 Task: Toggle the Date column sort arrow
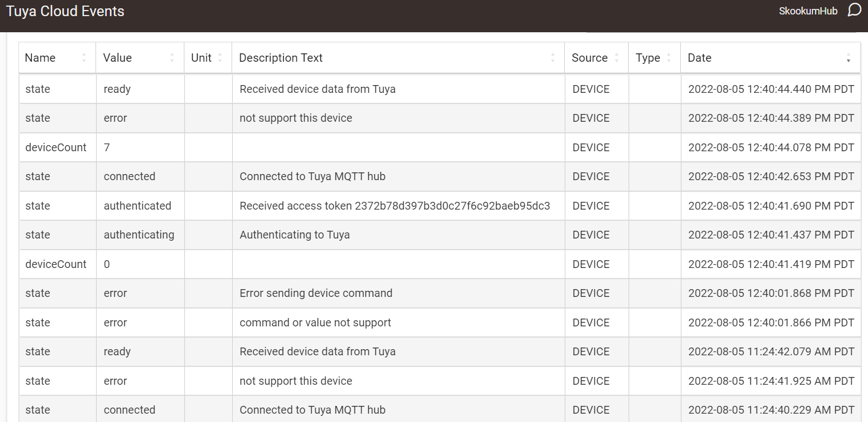(848, 58)
